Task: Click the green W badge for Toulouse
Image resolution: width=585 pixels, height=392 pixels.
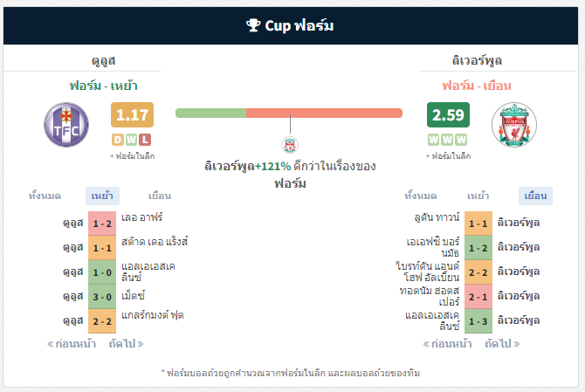Action: click(x=131, y=140)
